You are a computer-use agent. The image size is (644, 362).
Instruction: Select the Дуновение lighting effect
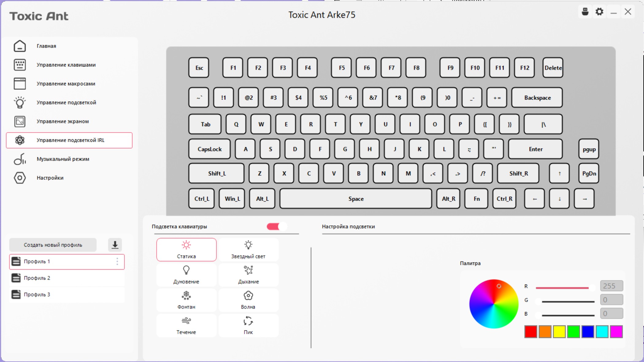pos(186,275)
